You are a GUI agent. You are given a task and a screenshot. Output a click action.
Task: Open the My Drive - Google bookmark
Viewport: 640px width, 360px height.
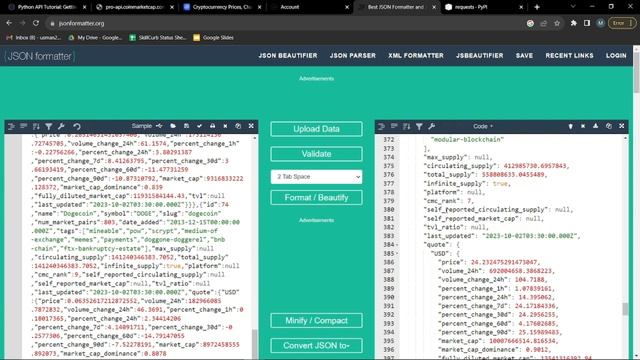point(95,38)
